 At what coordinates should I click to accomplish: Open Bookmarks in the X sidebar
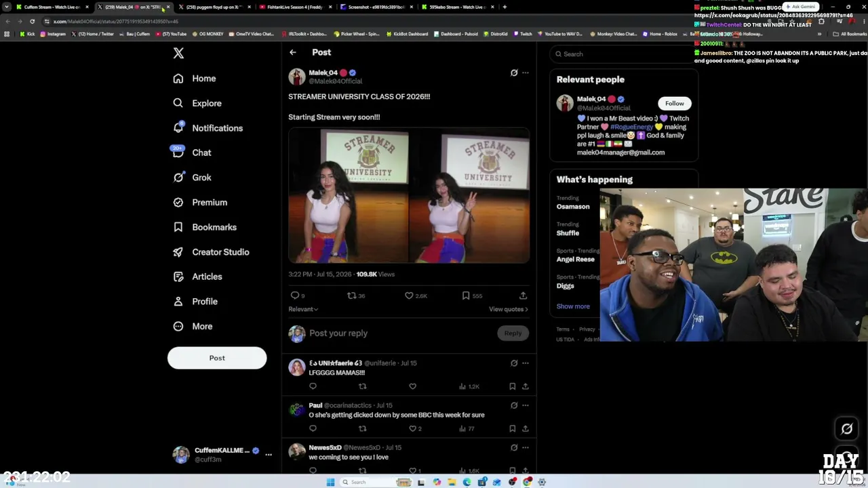(205, 227)
